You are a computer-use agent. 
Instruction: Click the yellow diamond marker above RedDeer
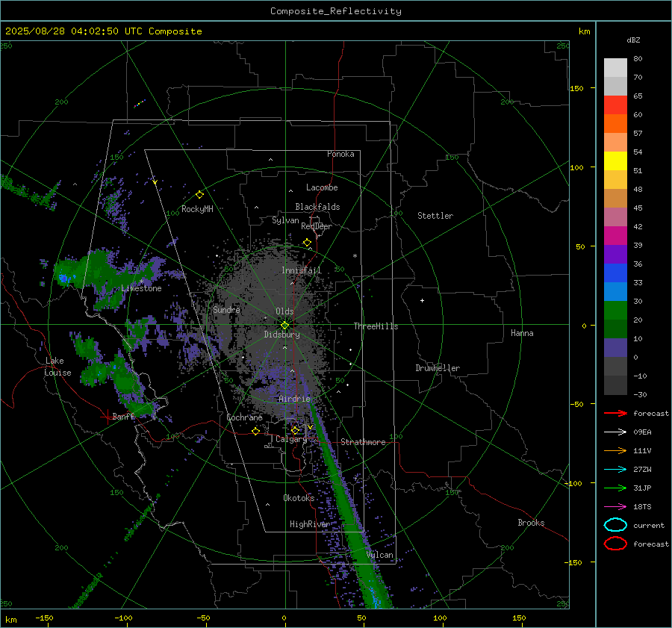tap(307, 243)
